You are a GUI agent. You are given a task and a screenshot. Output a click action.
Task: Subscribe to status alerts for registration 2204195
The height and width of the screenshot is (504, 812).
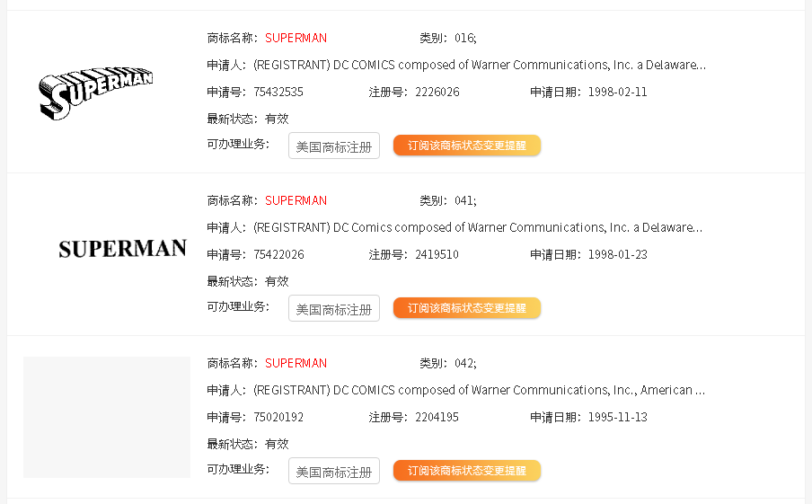pos(467,471)
